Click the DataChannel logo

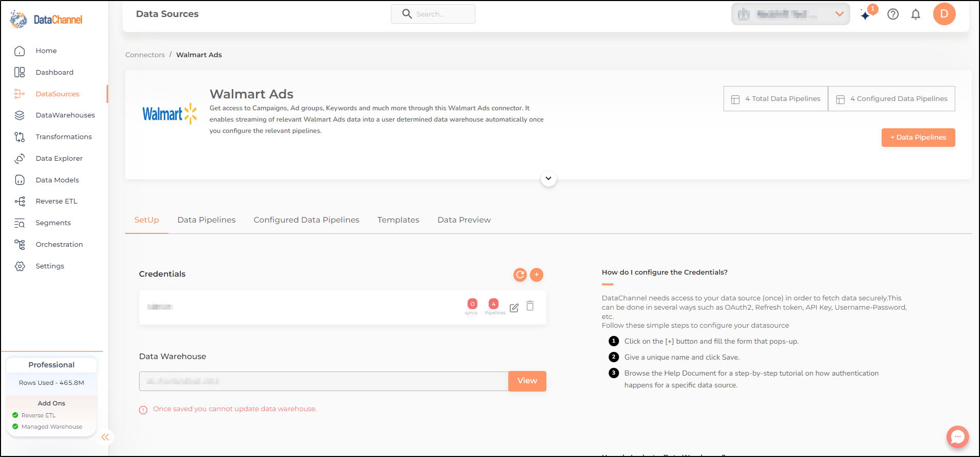click(x=46, y=20)
